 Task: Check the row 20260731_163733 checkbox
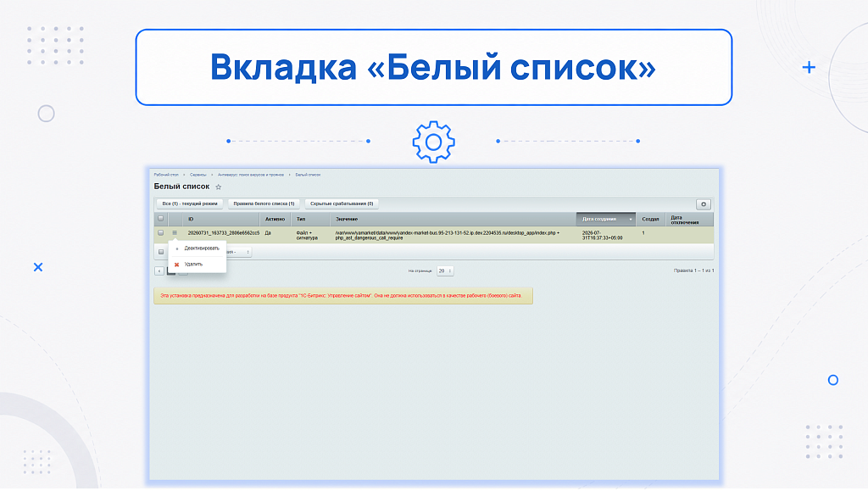point(161,233)
